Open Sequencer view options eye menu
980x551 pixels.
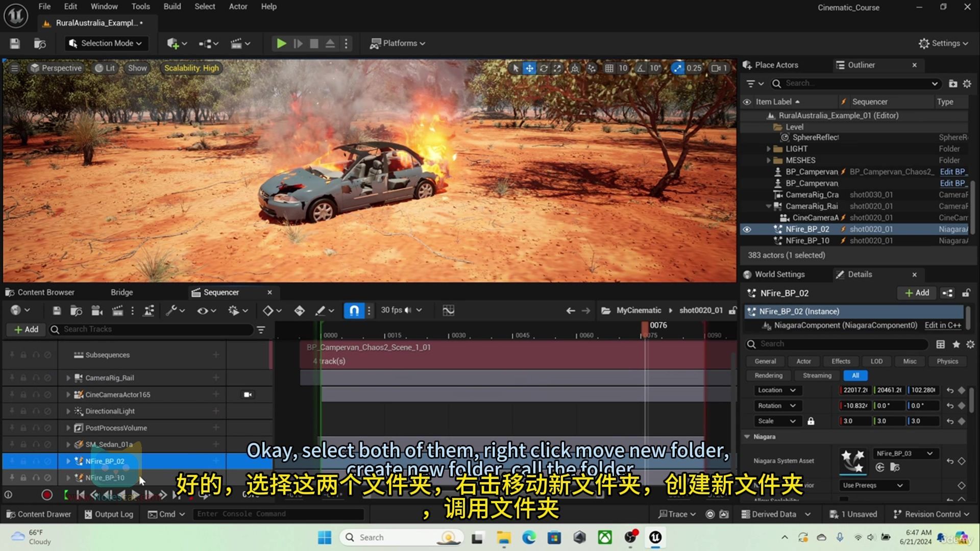click(206, 310)
